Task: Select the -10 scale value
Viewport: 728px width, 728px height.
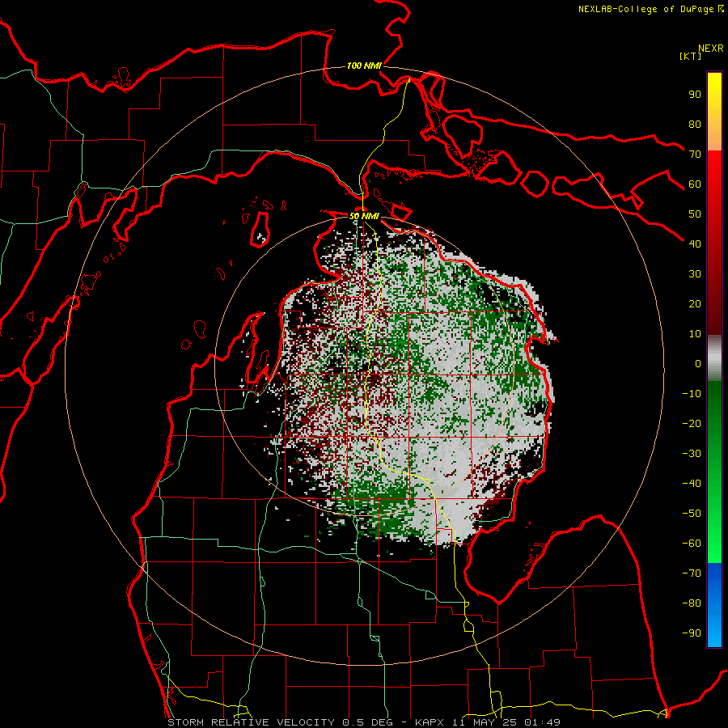Action: click(x=692, y=394)
